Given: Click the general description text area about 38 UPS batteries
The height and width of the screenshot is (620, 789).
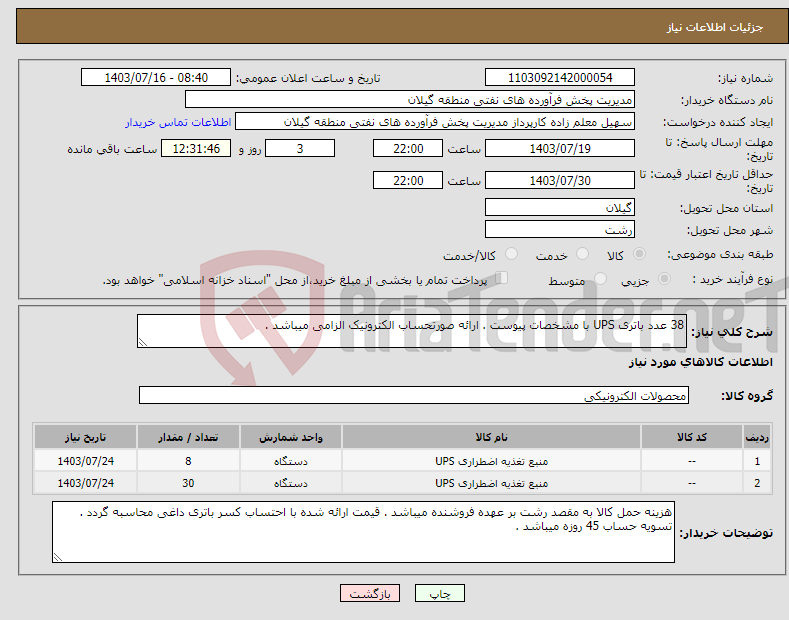Looking at the screenshot, I should pyautogui.click(x=412, y=331).
